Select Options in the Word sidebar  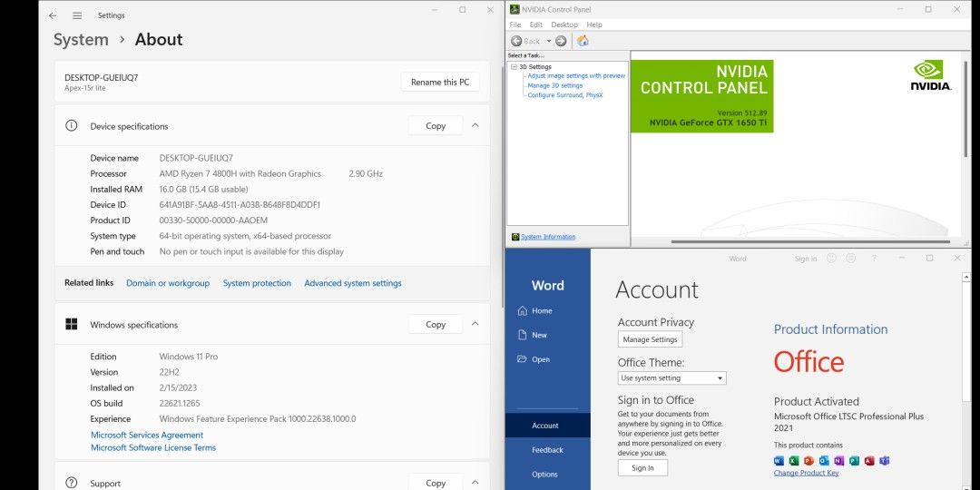point(544,474)
